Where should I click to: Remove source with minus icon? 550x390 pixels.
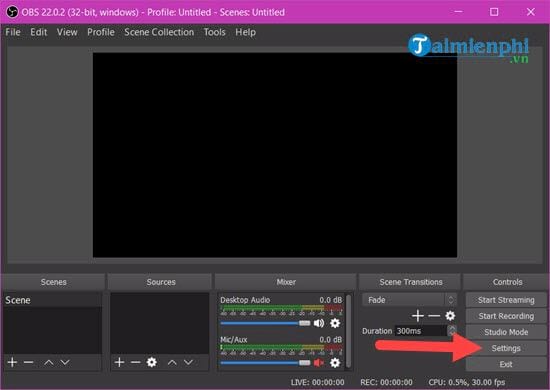pyautogui.click(x=135, y=362)
